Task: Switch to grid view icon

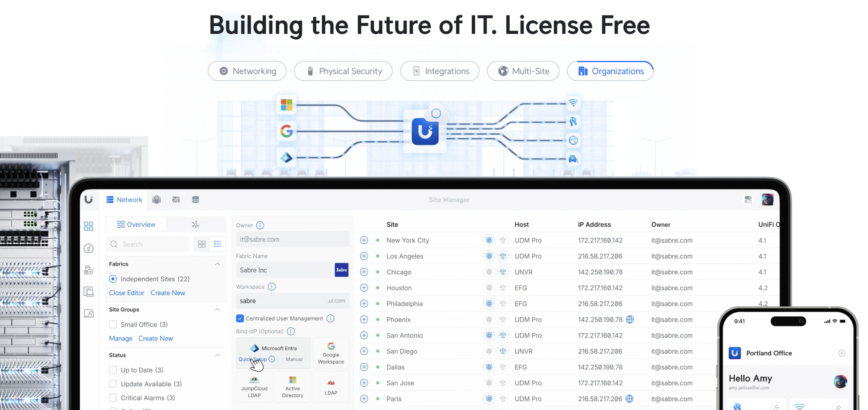Action: tap(202, 244)
